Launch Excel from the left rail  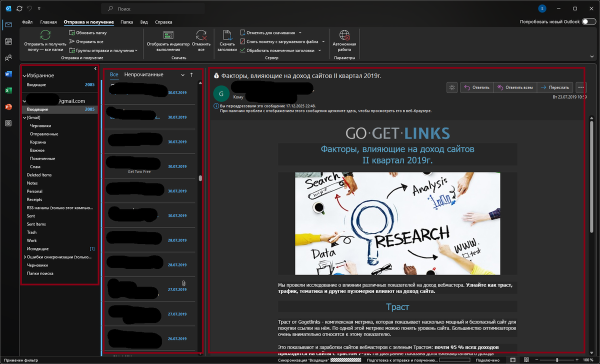pos(8,90)
